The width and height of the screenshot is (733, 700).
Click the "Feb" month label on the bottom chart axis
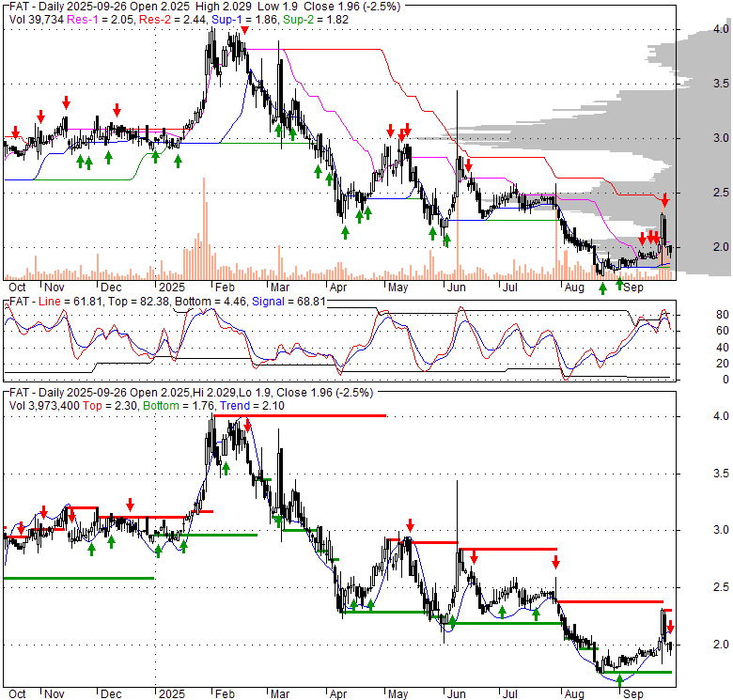[x=225, y=694]
